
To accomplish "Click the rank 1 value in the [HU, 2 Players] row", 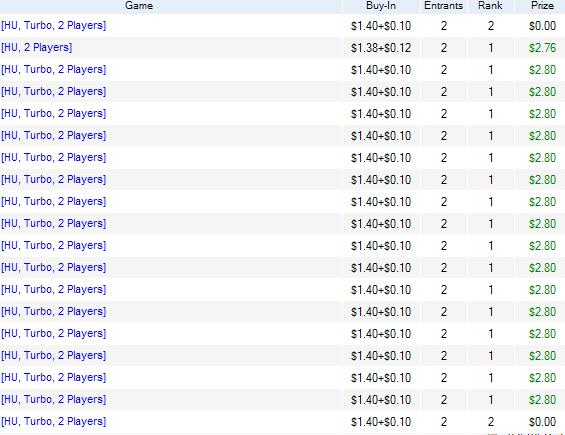I will (x=491, y=48).
